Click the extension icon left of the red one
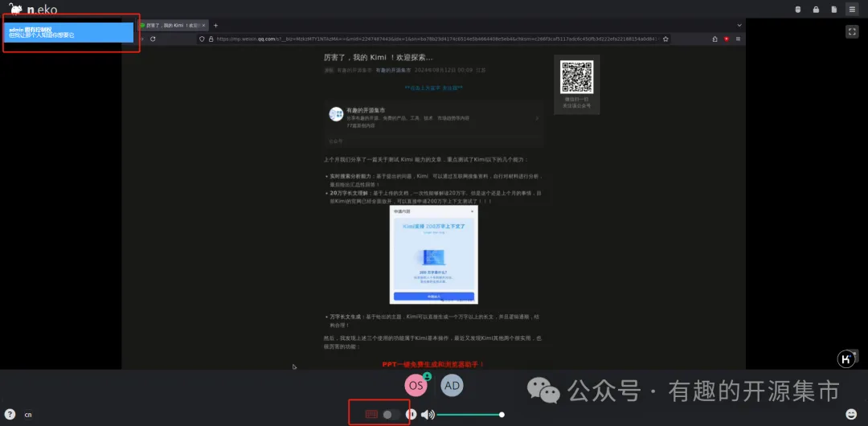Image resolution: width=868 pixels, height=426 pixels. pos(715,39)
